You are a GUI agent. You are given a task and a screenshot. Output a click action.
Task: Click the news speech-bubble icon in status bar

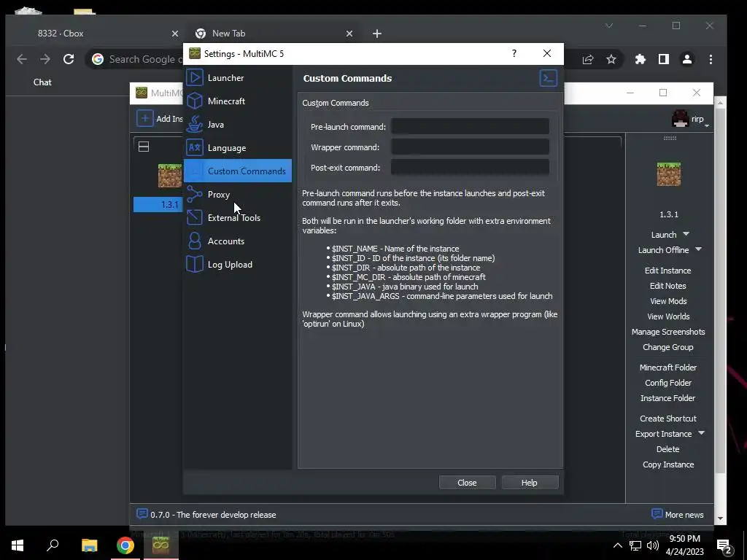point(142,514)
